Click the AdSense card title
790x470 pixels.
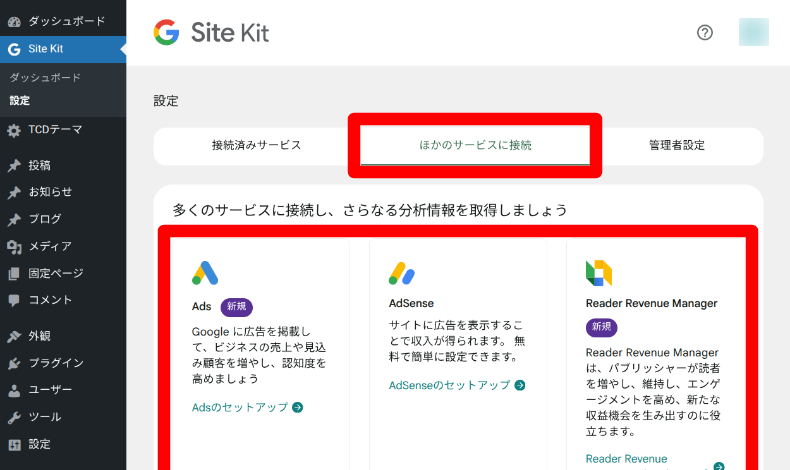(411, 303)
